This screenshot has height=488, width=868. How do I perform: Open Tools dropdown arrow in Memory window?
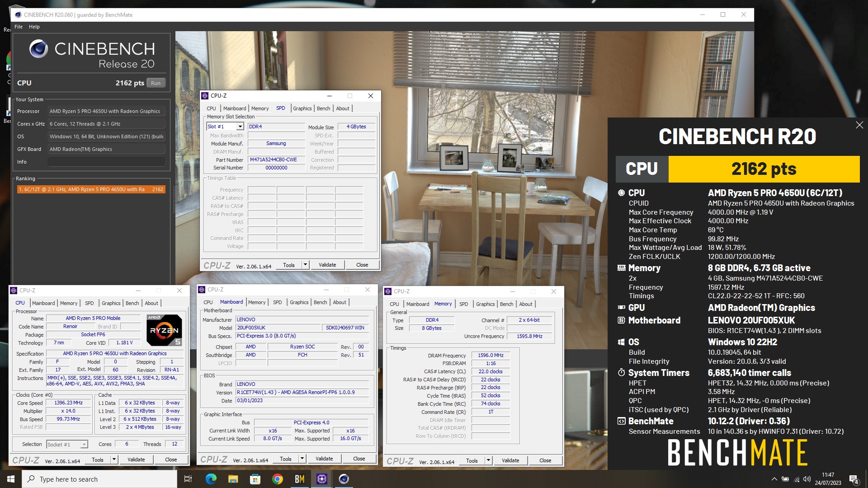(x=489, y=460)
